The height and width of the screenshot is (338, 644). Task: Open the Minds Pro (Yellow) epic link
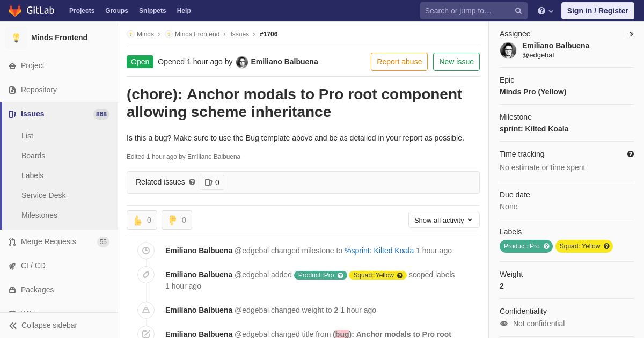coord(533,92)
